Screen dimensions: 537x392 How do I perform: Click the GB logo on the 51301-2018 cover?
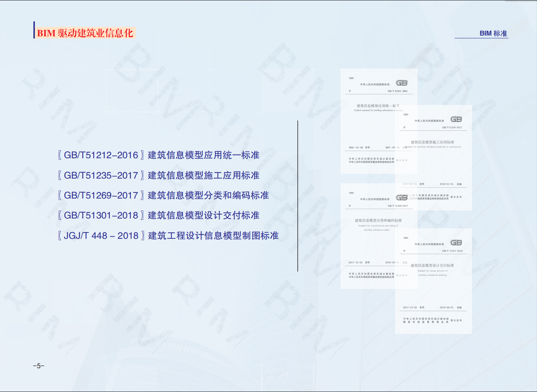[x=456, y=242]
